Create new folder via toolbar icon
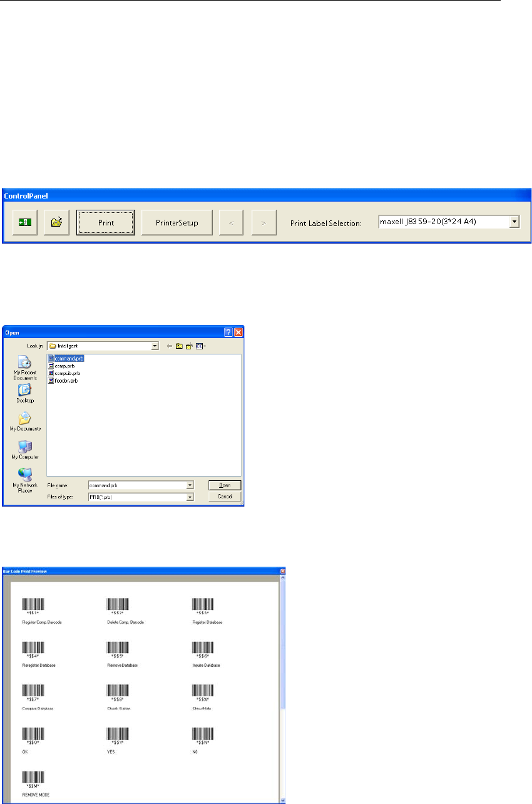The width and height of the screenshot is (532, 804). coord(189,346)
